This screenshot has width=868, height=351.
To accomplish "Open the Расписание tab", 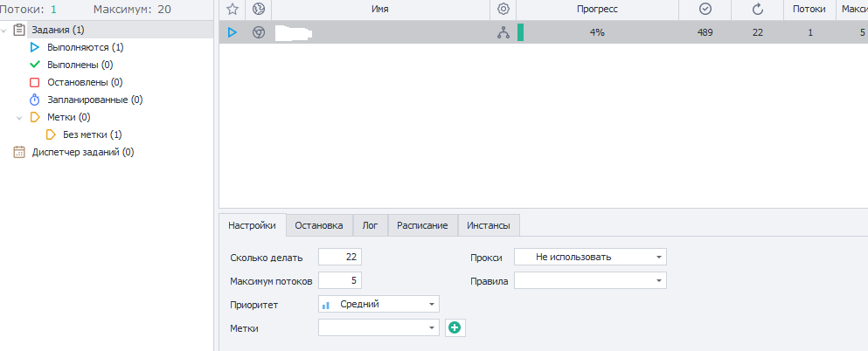I will coord(422,225).
